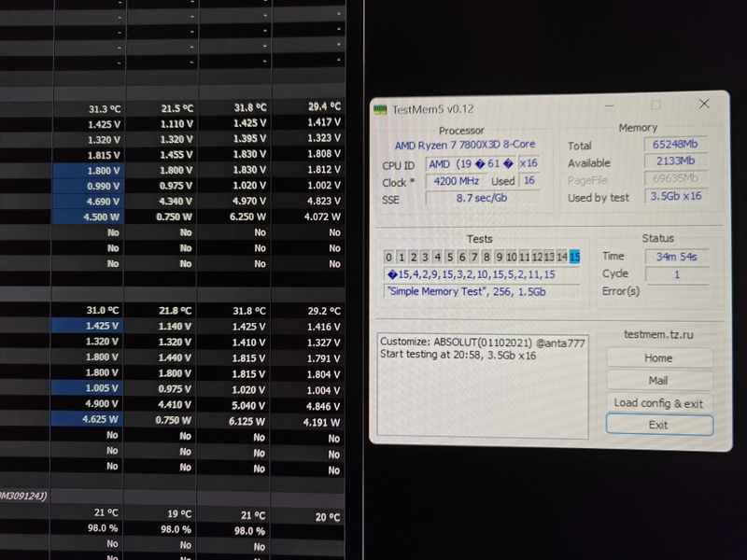Viewport: 747px width, 560px height.
Task: Select test box 4 in the Tests row
Action: coord(437,258)
